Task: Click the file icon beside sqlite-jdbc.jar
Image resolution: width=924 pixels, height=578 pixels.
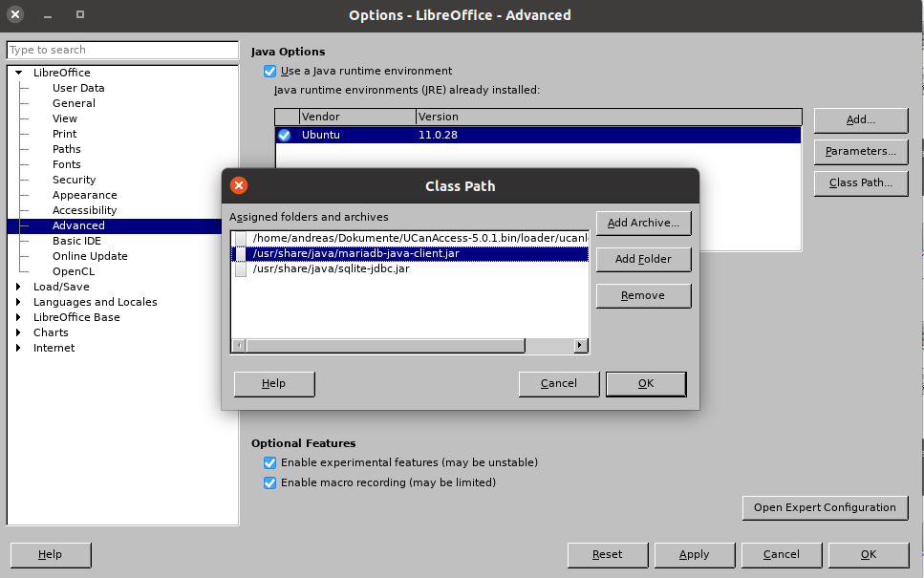Action: (x=241, y=269)
